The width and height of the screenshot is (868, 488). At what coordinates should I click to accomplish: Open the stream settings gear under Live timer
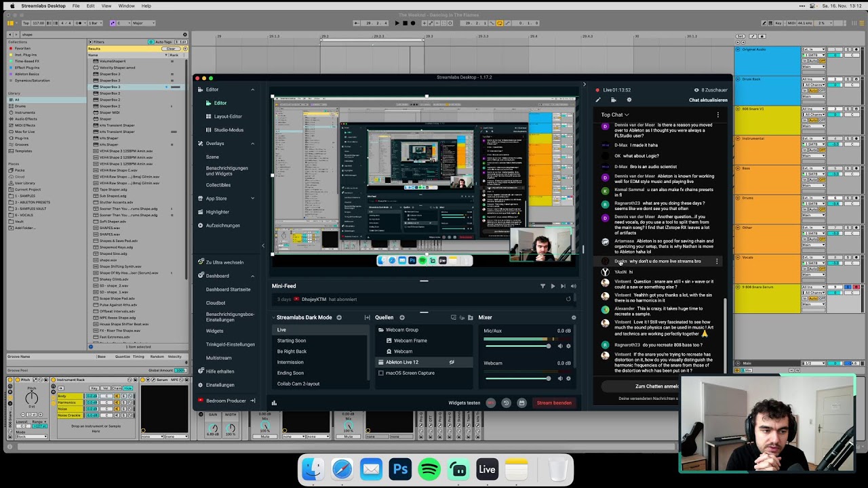coord(629,100)
